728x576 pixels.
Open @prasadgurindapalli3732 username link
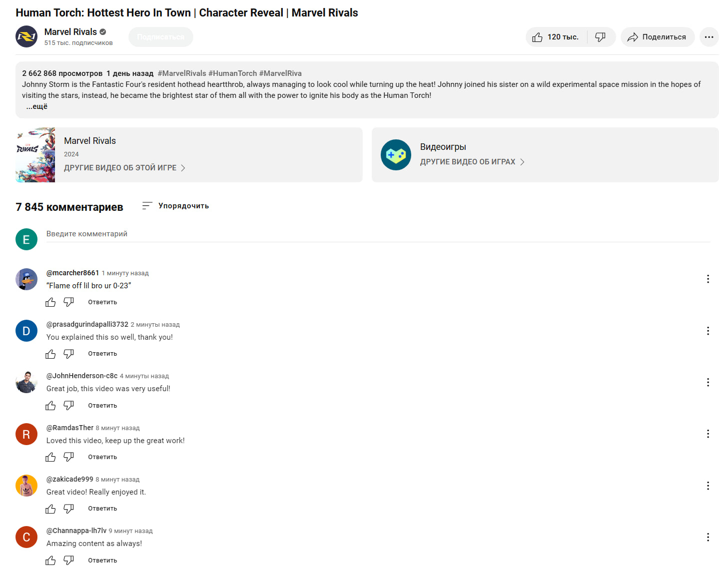(87, 324)
